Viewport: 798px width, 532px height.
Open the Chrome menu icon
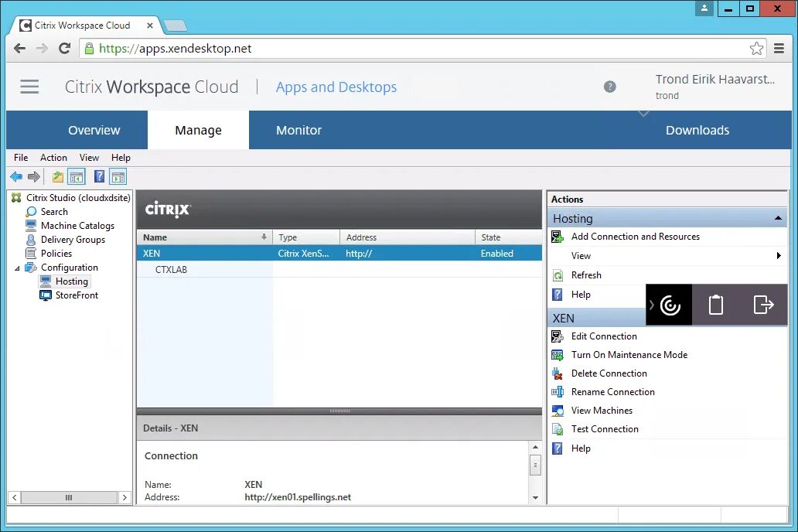pos(779,49)
